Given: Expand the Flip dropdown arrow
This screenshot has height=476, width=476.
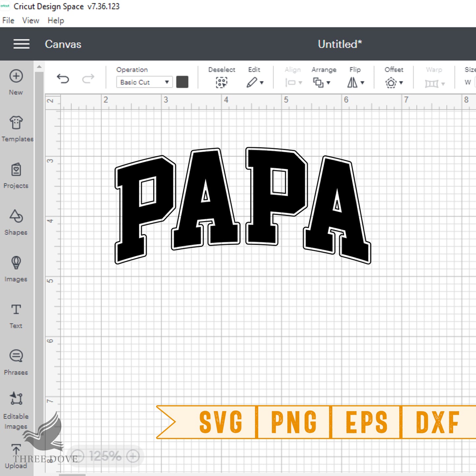Looking at the screenshot, I should pos(362,83).
